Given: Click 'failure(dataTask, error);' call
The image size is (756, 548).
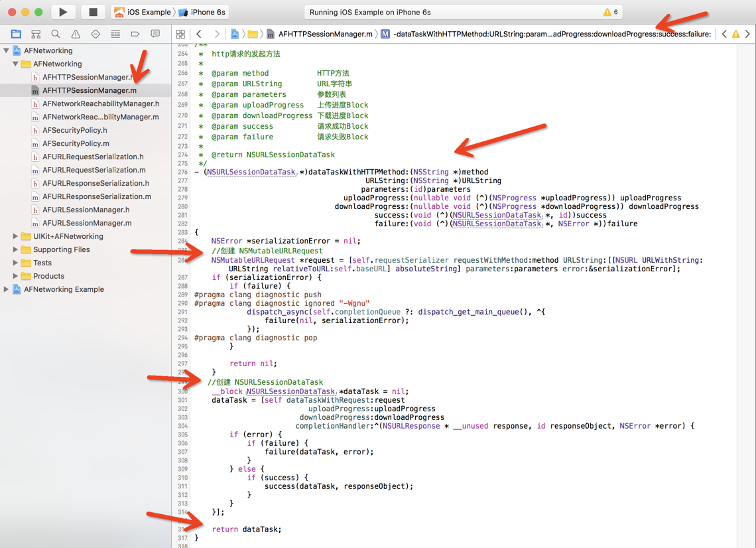Looking at the screenshot, I should pos(319,452).
